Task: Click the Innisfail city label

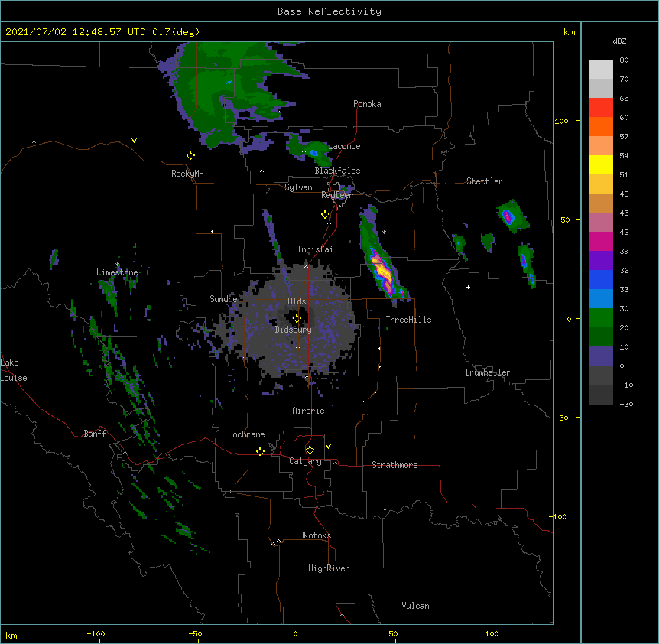Action: coord(317,249)
